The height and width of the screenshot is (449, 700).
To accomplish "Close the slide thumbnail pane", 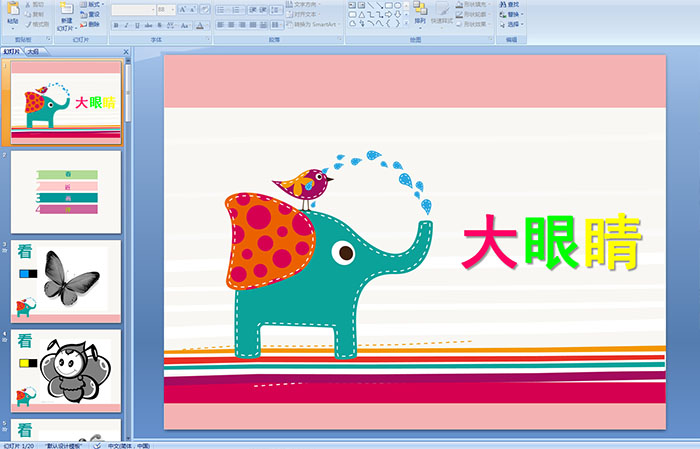I will click(126, 52).
